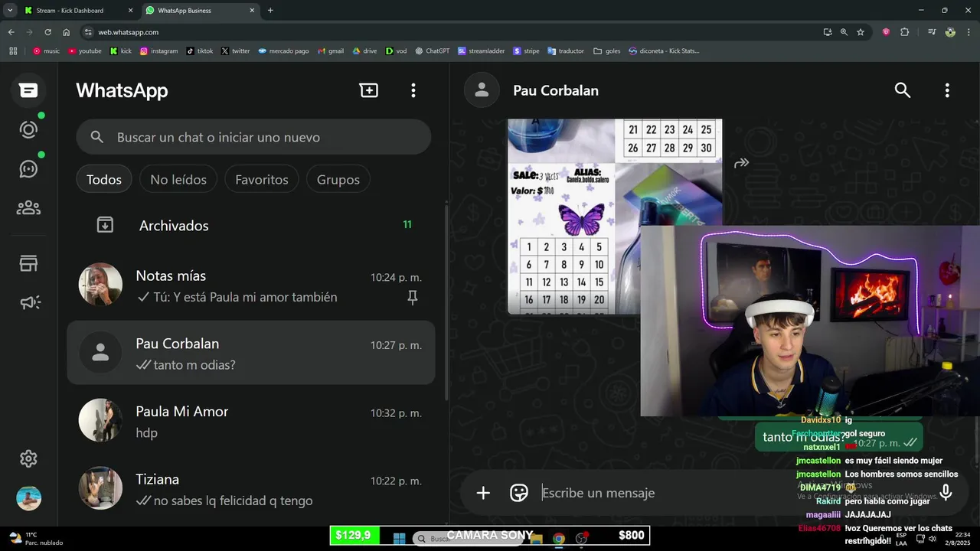Open the tiktok bookmark
Image resolution: width=980 pixels, height=551 pixels.
(x=200, y=51)
